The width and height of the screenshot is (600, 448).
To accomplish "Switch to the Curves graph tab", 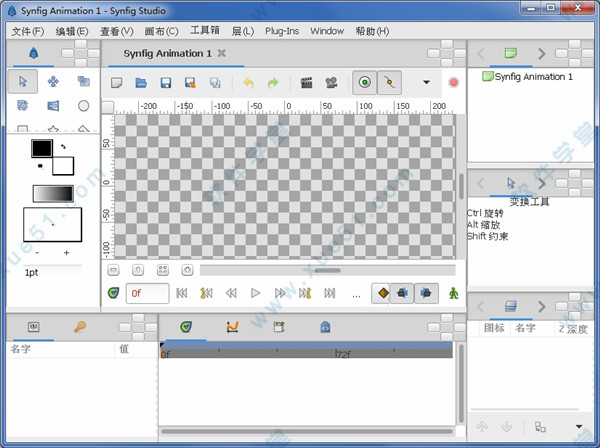I will (232, 327).
